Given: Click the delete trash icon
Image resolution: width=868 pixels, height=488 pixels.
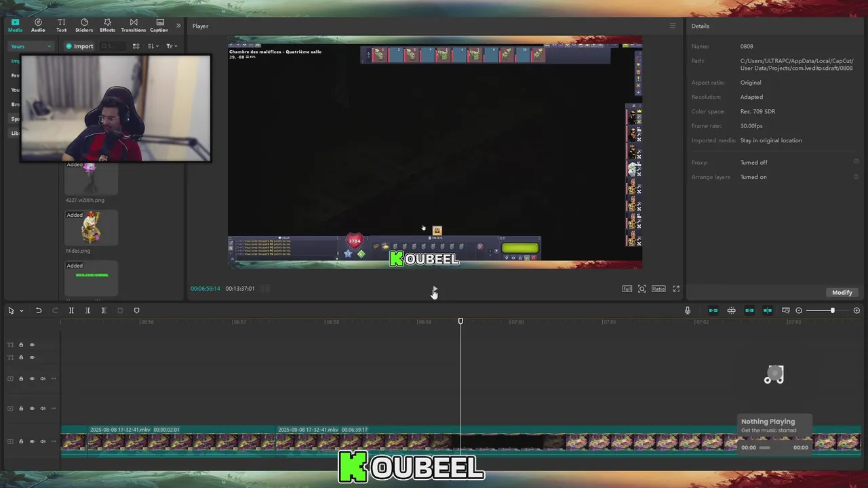Looking at the screenshot, I should point(120,310).
